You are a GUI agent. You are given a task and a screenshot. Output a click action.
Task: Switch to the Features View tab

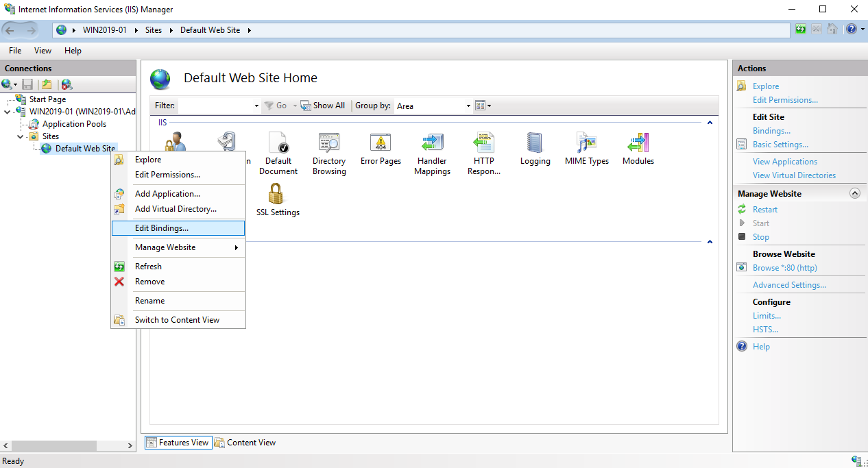point(178,443)
